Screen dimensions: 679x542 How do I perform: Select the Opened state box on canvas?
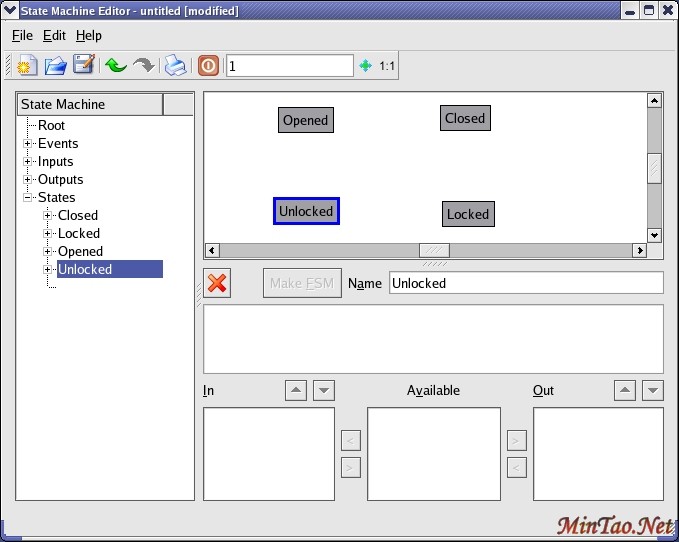coord(305,120)
